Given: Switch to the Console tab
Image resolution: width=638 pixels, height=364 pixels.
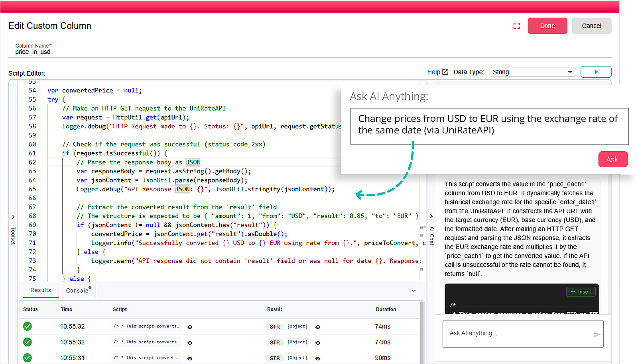Looking at the screenshot, I should [77, 291].
